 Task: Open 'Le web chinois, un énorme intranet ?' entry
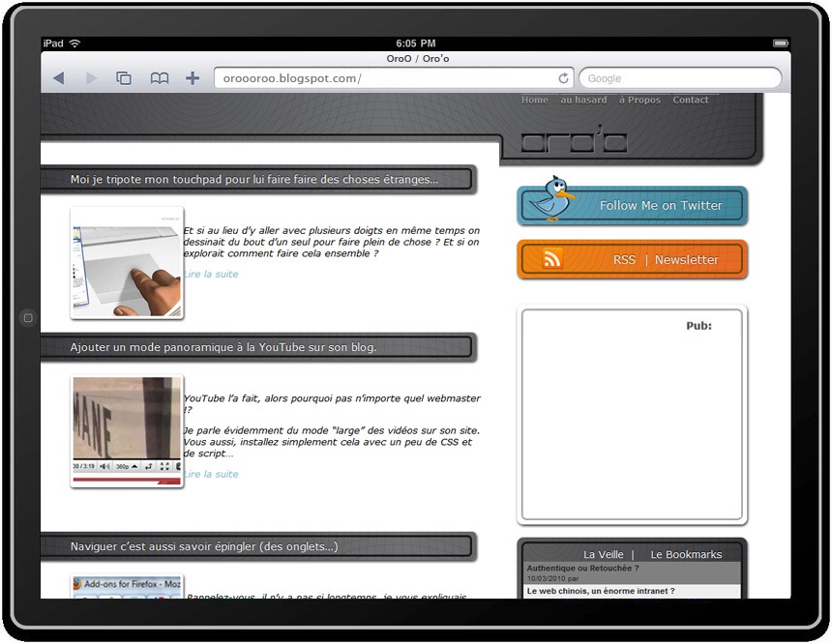[601, 591]
